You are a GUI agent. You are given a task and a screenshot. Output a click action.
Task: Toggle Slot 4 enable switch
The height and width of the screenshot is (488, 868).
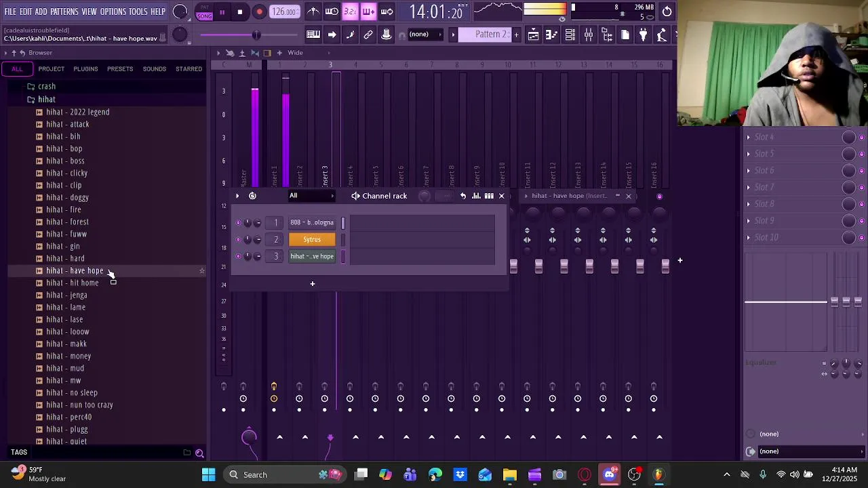[862, 137]
